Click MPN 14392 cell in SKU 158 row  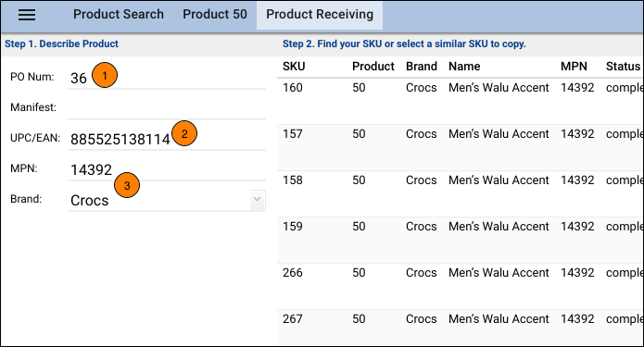(x=577, y=180)
